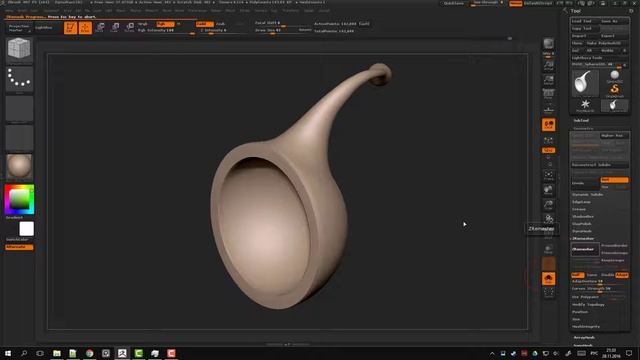Toggle the orange Local symmetry icon
The width and height of the screenshot is (640, 360).
point(549,124)
